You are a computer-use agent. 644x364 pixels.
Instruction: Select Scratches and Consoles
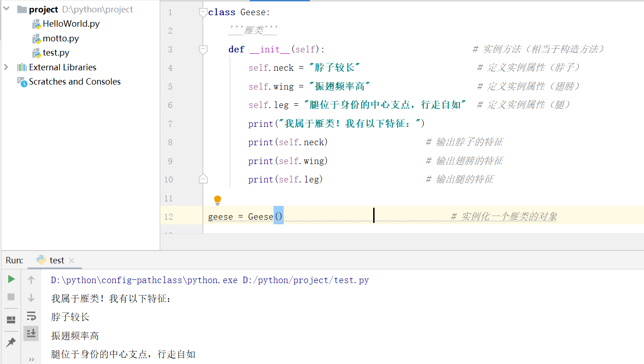click(75, 81)
